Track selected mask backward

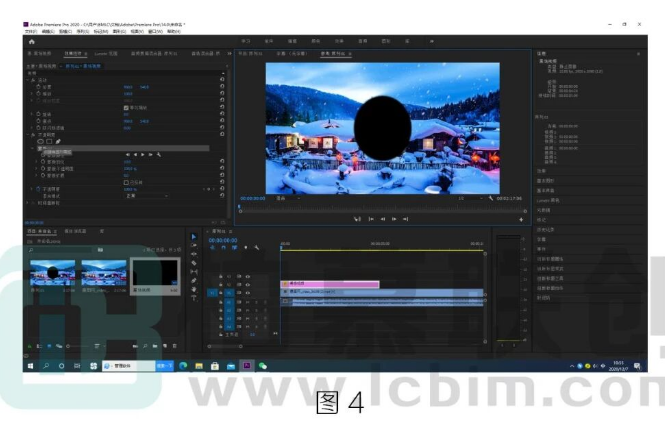135,155
